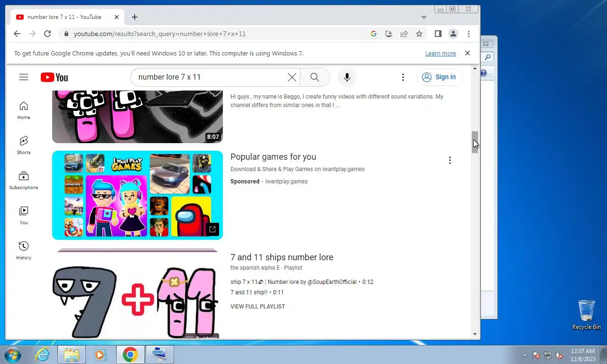The height and width of the screenshot is (364, 607).
Task: Play 7 and 11 ship!! video
Action: pyautogui.click(x=257, y=292)
